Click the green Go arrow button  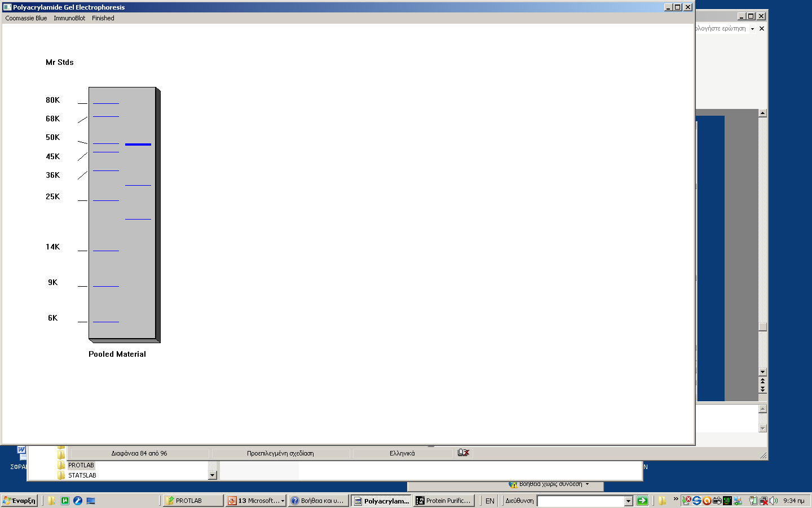642,501
